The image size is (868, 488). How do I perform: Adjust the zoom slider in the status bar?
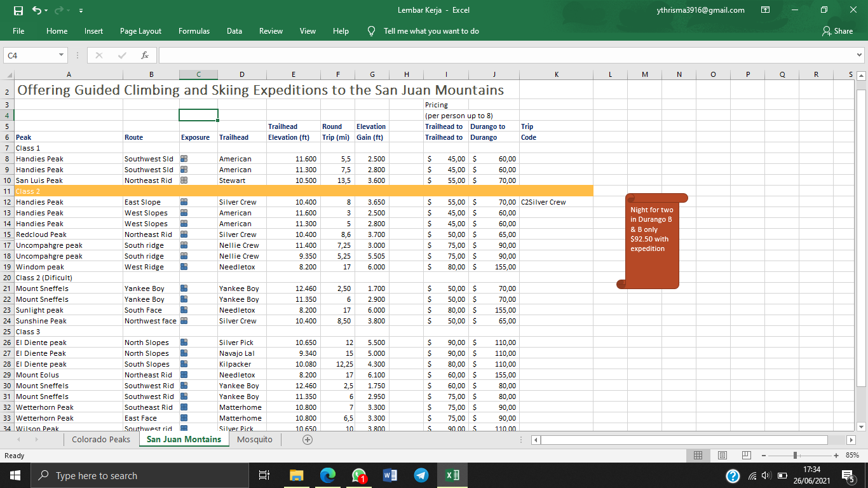(x=796, y=455)
